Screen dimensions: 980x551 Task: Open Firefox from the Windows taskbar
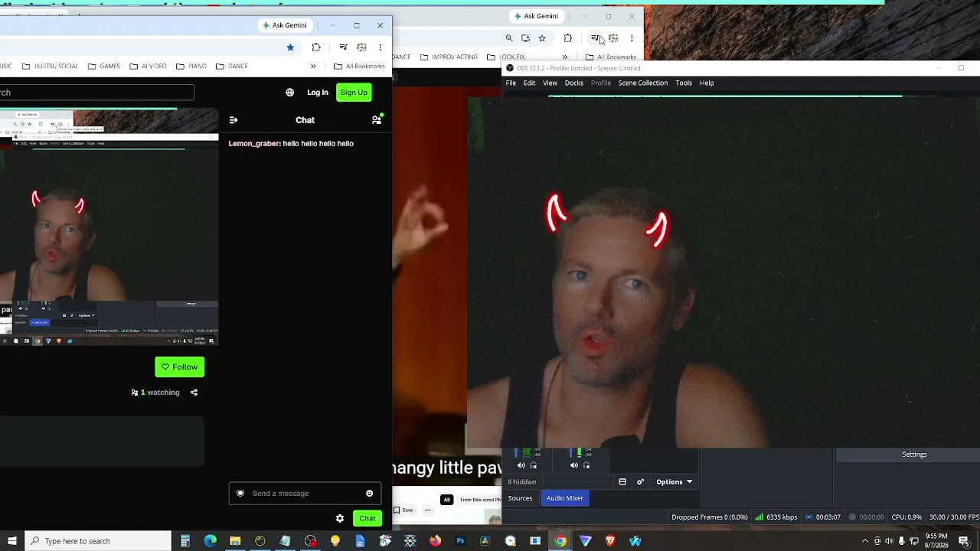point(435,541)
